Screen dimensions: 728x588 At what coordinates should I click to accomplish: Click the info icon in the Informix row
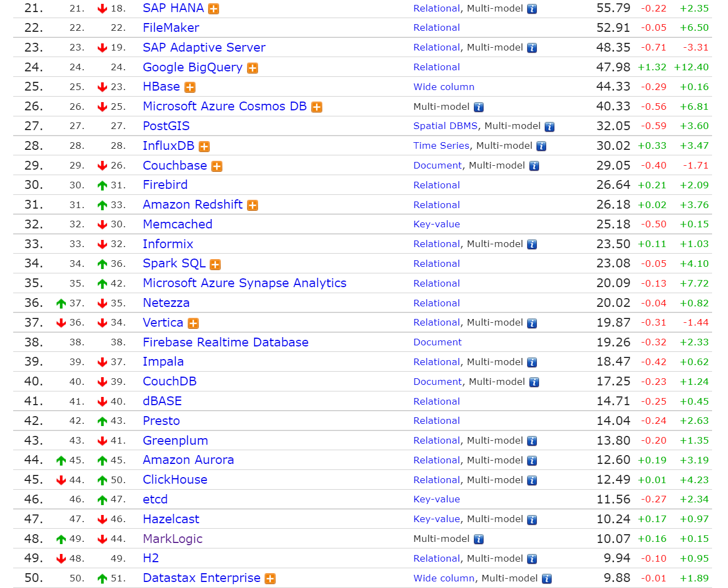click(532, 245)
